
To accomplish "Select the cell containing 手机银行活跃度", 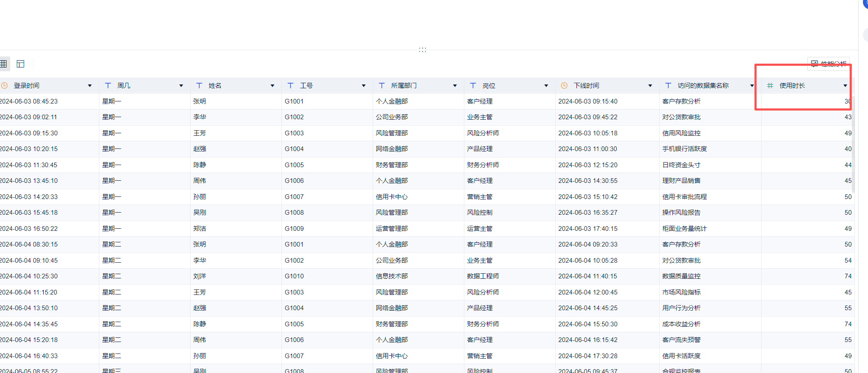I will coord(684,149).
